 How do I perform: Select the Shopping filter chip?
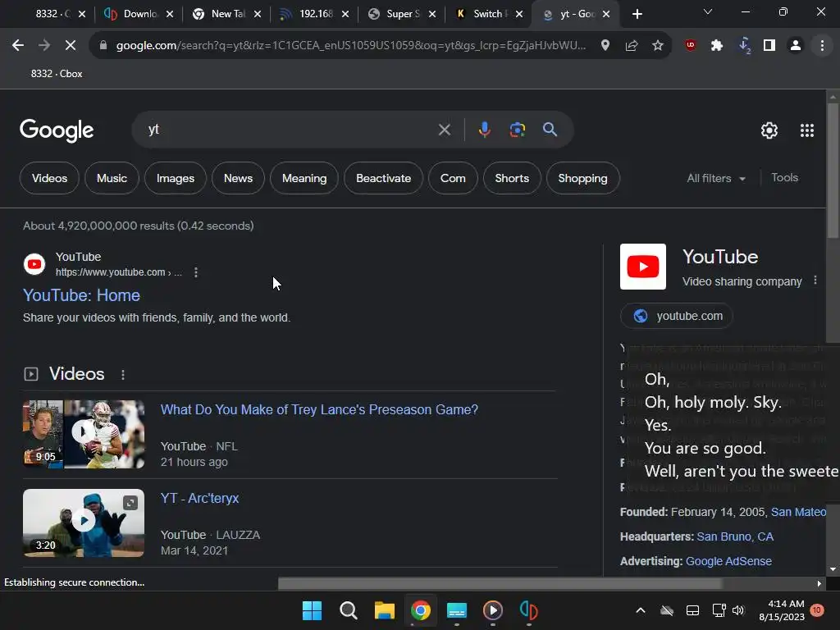pos(583,178)
